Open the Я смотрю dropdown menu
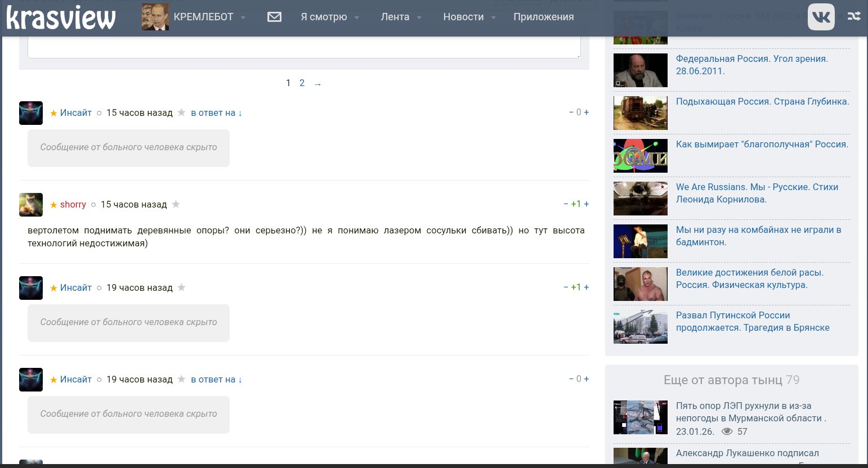The height and width of the screenshot is (468, 868). coord(329,17)
